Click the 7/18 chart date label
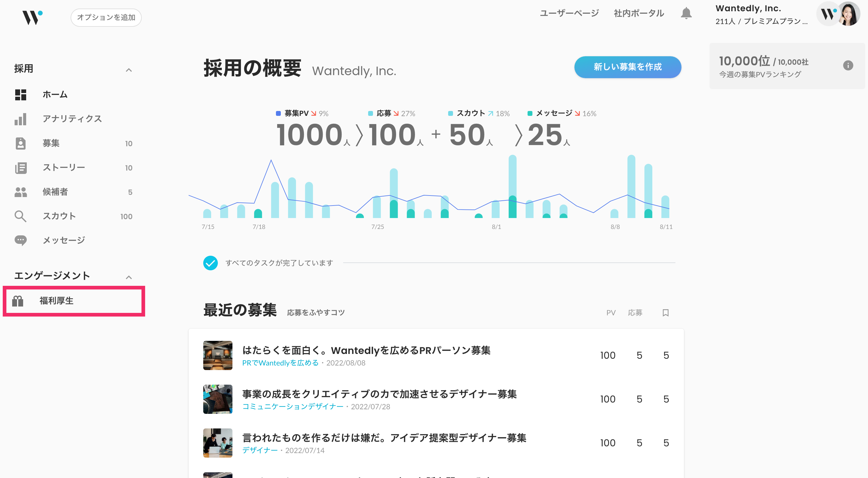The width and height of the screenshot is (868, 478). 259,227
